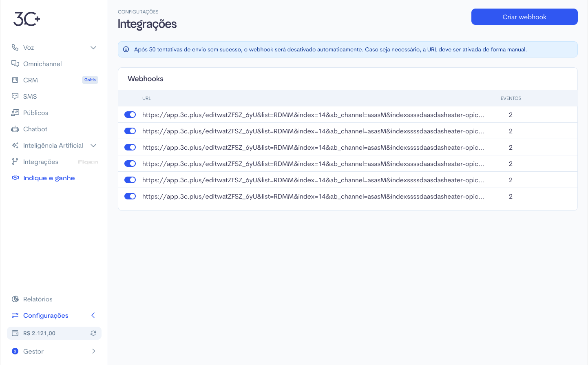The image size is (588, 365).
Task: Click the phone icon next to Voz
Action: (x=15, y=47)
